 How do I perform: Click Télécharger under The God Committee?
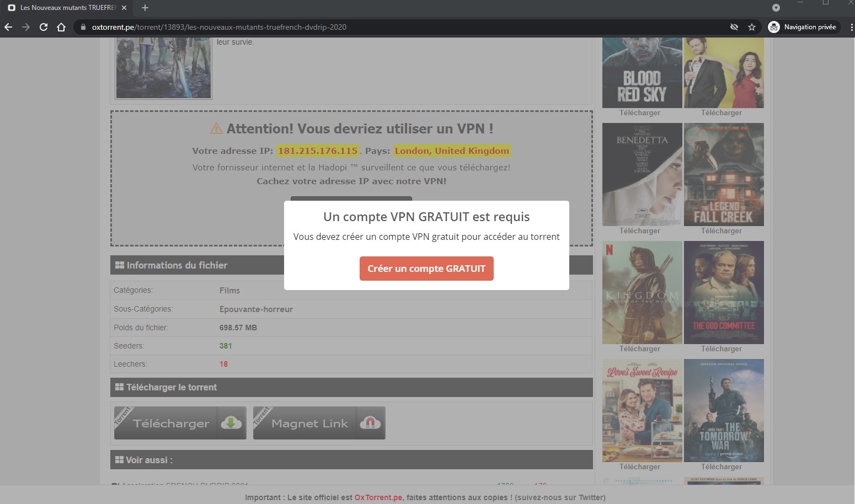coord(722,349)
